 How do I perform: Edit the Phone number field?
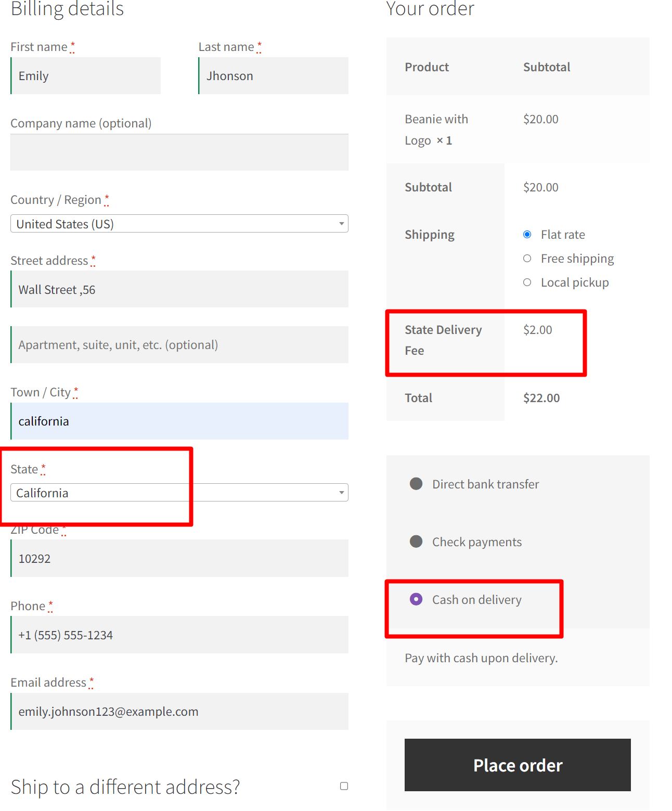coord(179,635)
